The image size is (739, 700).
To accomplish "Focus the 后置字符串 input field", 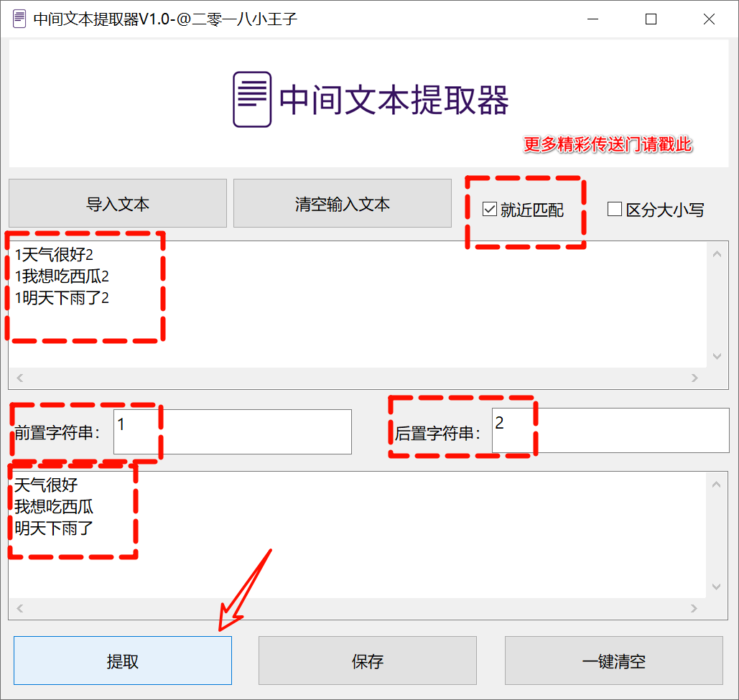I will click(x=610, y=430).
